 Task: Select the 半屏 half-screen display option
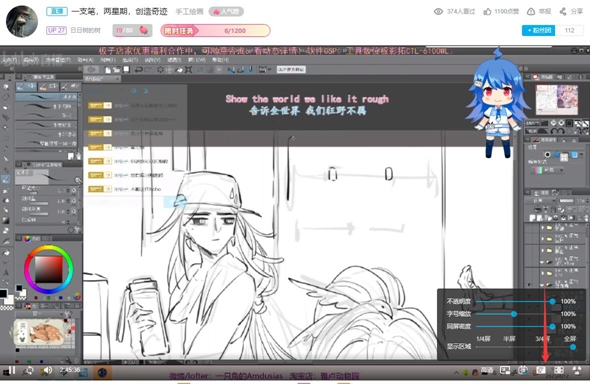509,339
